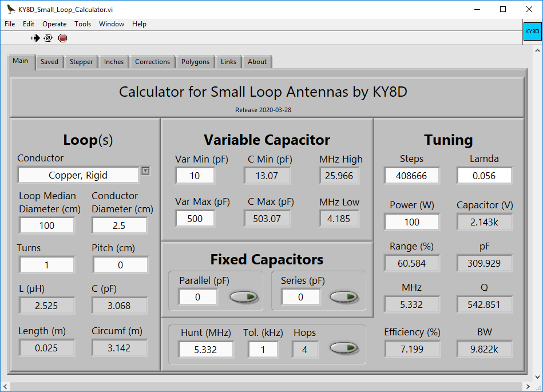Open the Window menu
Screen dimensions: 543x392
[112, 24]
